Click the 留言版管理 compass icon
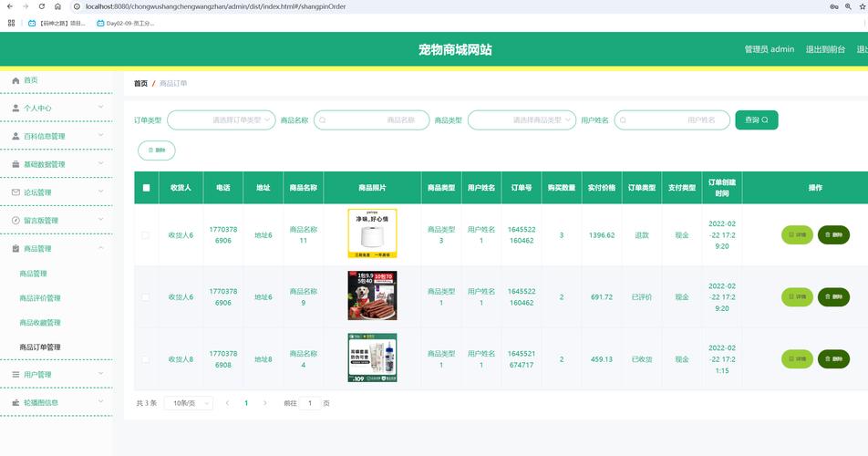The height and width of the screenshot is (456, 868). (x=15, y=221)
